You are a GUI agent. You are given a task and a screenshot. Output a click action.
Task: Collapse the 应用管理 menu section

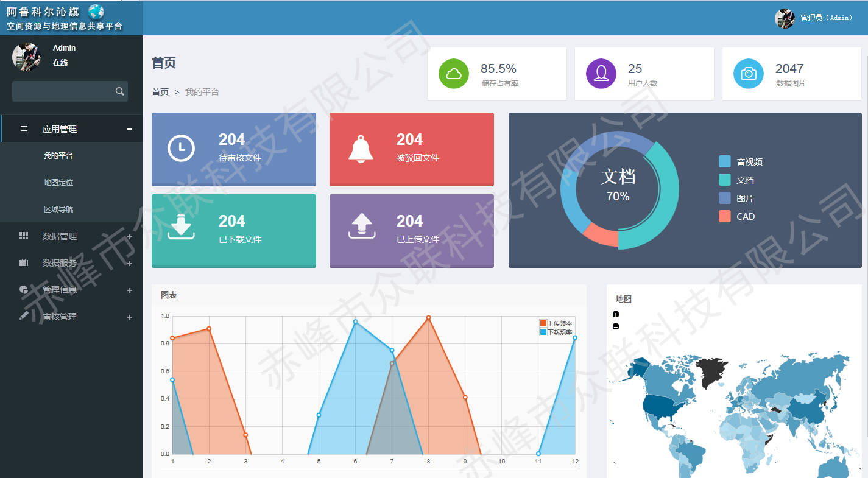129,129
